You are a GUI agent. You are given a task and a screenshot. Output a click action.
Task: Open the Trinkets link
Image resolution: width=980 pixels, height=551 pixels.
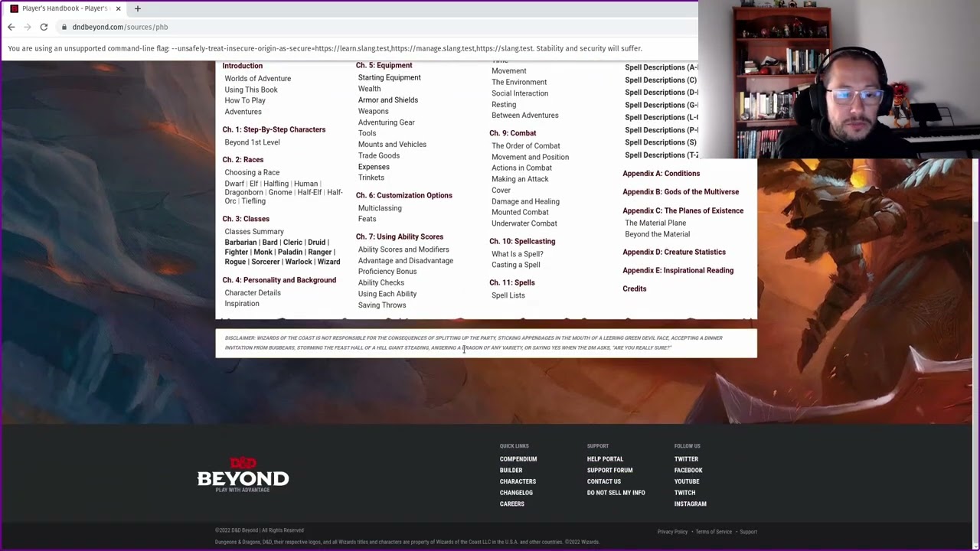click(x=371, y=178)
